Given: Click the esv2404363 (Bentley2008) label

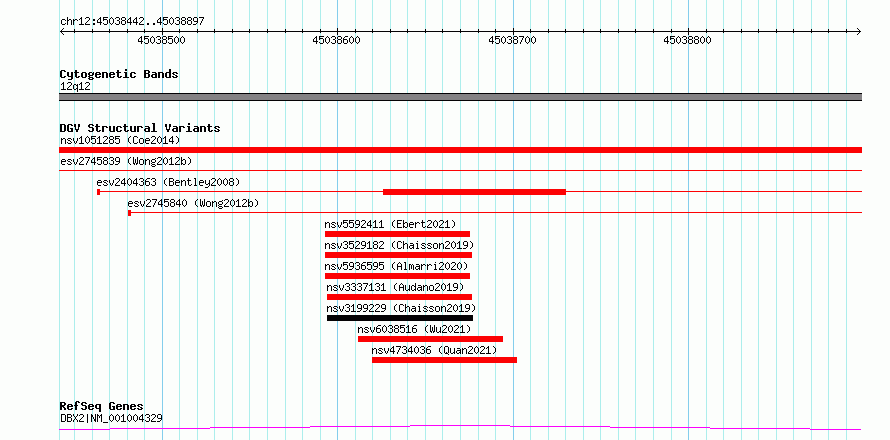Looking at the screenshot, I should pyautogui.click(x=168, y=182).
